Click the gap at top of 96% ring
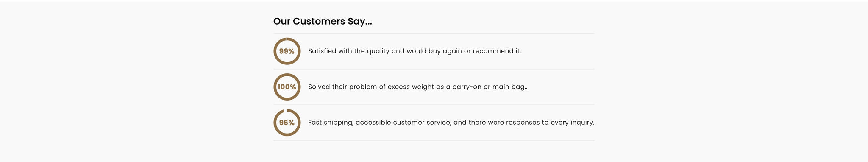 coord(285,110)
